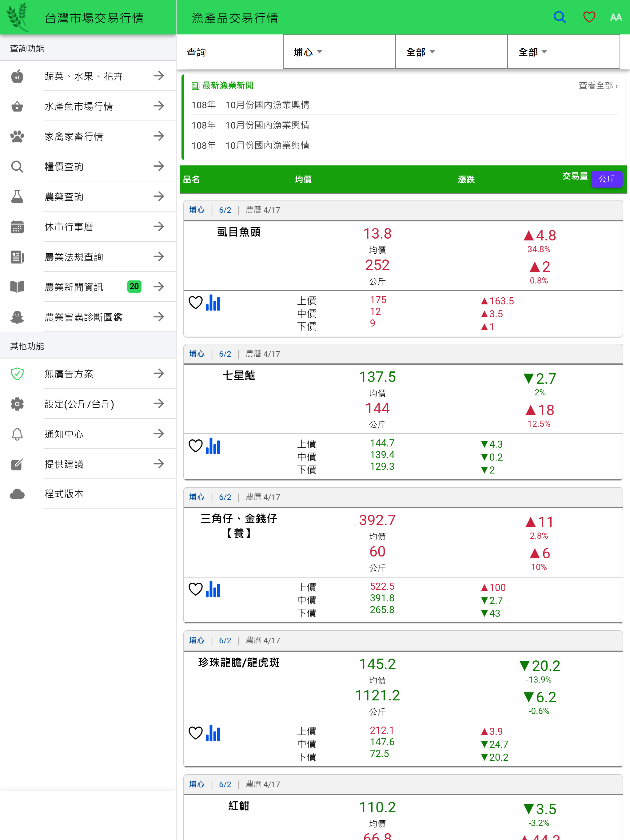Click the 查看全部 news link
The width and height of the screenshot is (630, 840).
tap(598, 86)
